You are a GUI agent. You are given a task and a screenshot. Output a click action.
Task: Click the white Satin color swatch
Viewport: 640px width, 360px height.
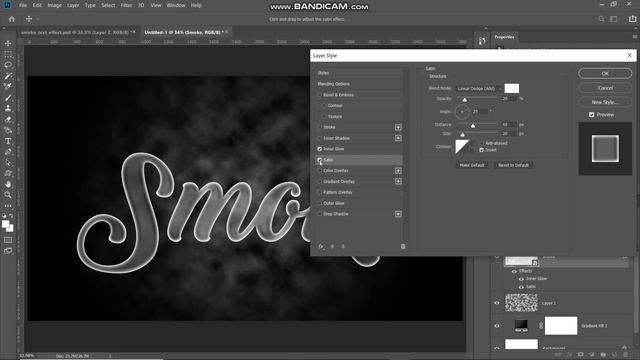point(511,88)
